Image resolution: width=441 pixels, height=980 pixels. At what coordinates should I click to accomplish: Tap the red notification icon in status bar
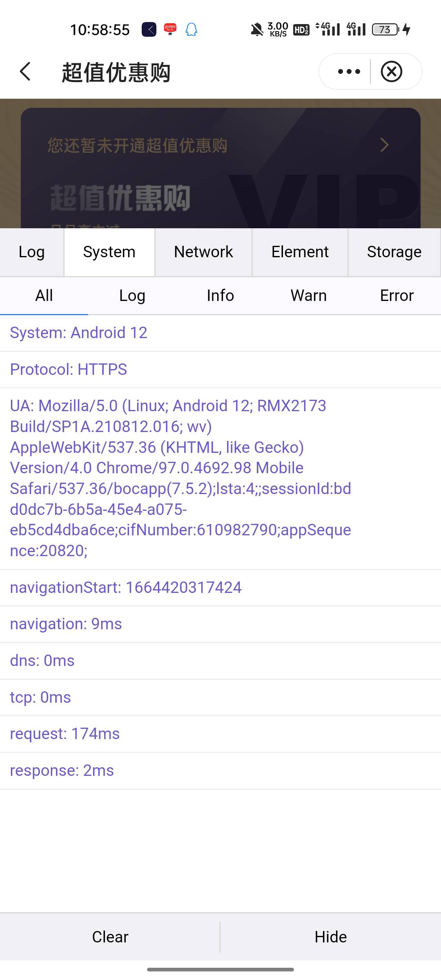coord(170,29)
